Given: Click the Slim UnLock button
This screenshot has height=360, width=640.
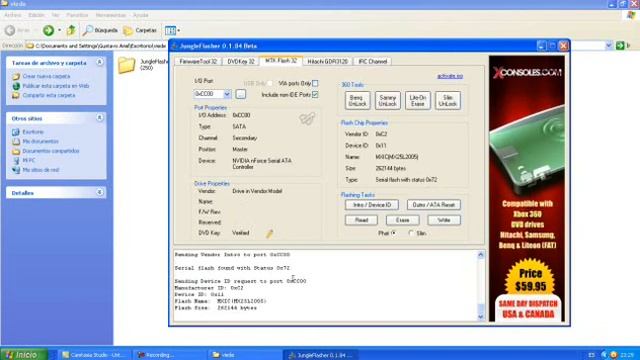Looking at the screenshot, I should (448, 100).
